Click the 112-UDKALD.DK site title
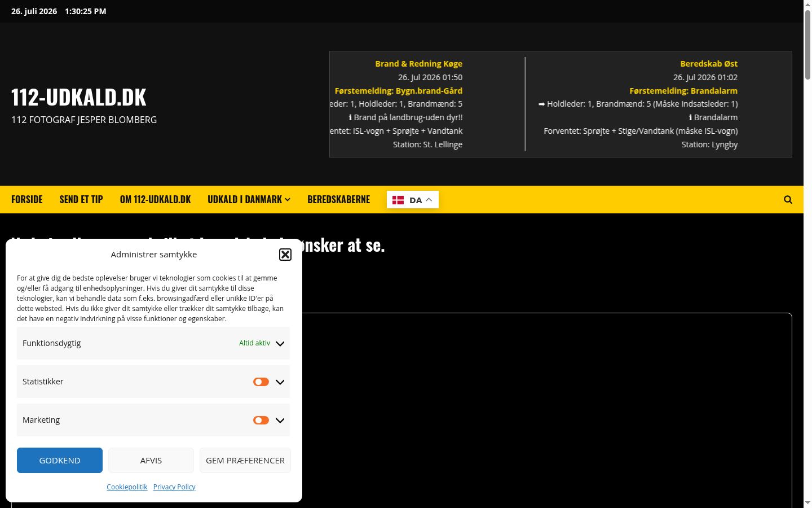 (x=79, y=97)
